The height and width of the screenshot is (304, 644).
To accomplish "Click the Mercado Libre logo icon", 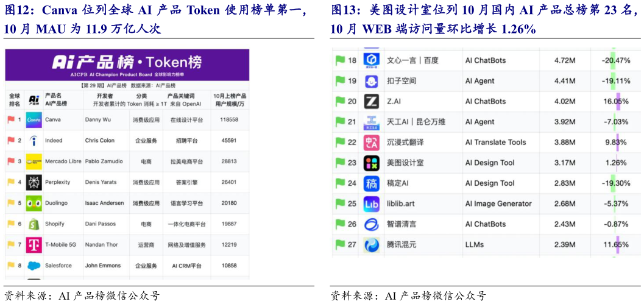I will pyautogui.click(x=34, y=161).
